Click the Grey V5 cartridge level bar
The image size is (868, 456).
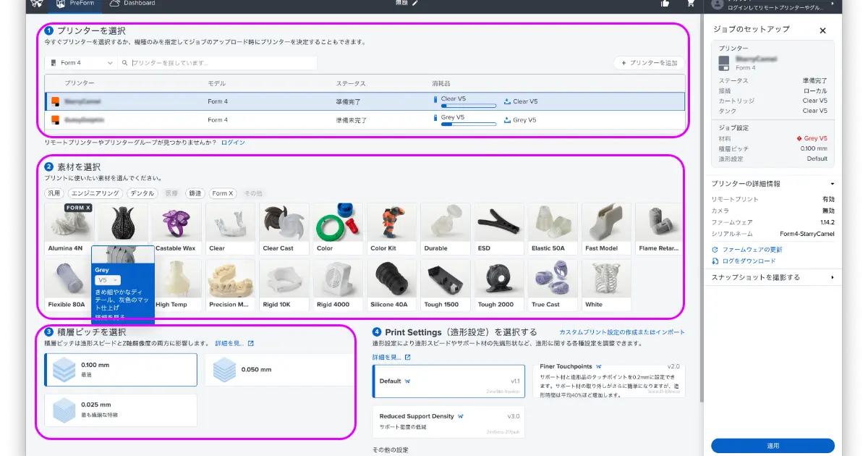(x=468, y=124)
